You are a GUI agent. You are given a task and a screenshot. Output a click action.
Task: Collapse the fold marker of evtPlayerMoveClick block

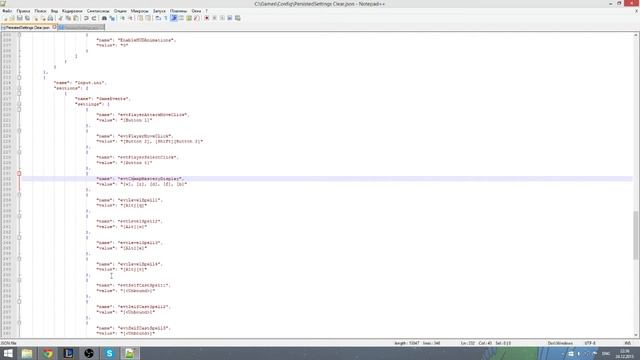[x=19, y=131]
